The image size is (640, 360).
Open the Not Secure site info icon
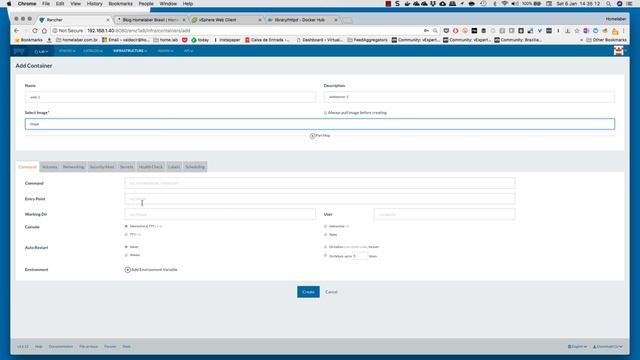click(55, 31)
